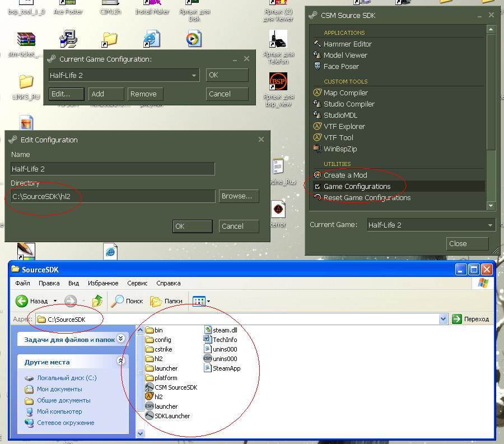The width and height of the screenshot is (504, 444).
Task: Open the config folder
Action: (158, 340)
